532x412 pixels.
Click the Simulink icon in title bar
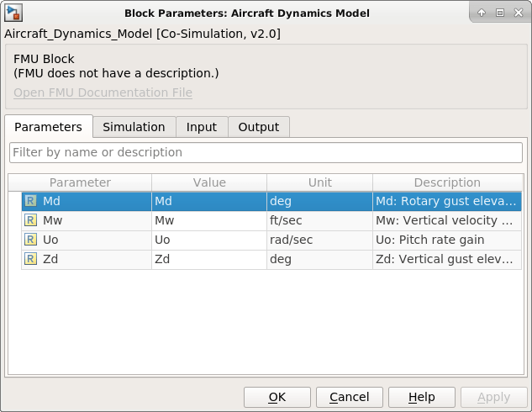(13, 13)
